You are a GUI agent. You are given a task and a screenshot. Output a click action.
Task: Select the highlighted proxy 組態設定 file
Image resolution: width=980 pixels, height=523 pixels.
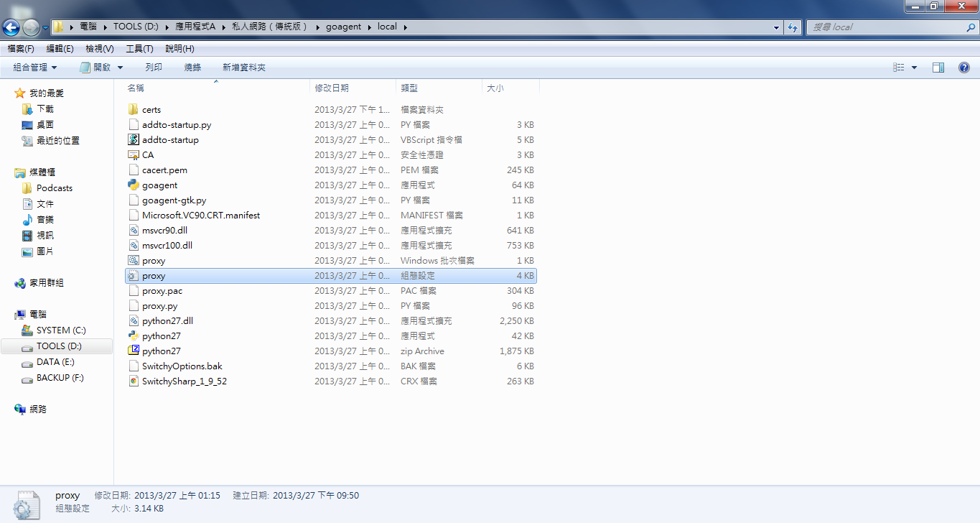click(330, 276)
